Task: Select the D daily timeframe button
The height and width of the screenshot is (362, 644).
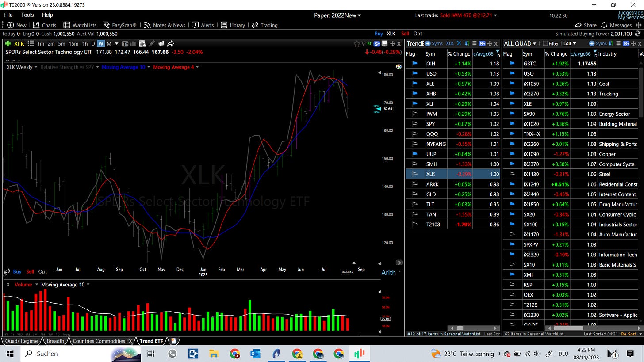Action: [x=93, y=43]
